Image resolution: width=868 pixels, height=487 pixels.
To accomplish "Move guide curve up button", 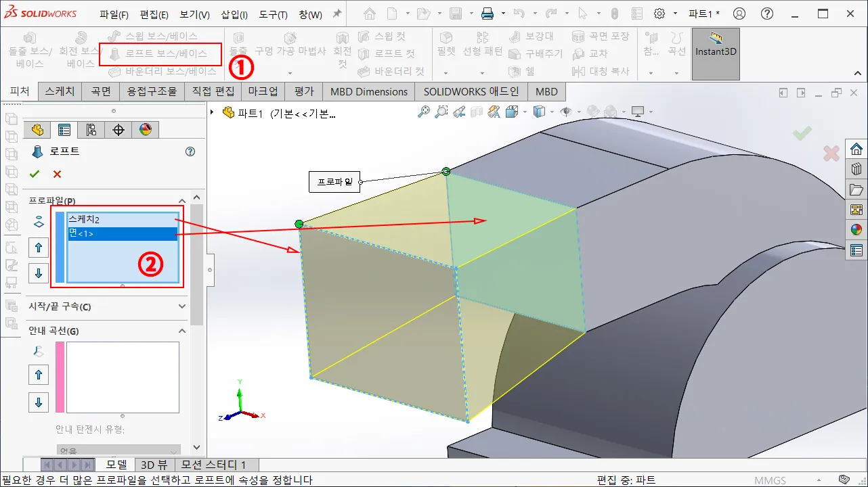I will click(x=39, y=375).
